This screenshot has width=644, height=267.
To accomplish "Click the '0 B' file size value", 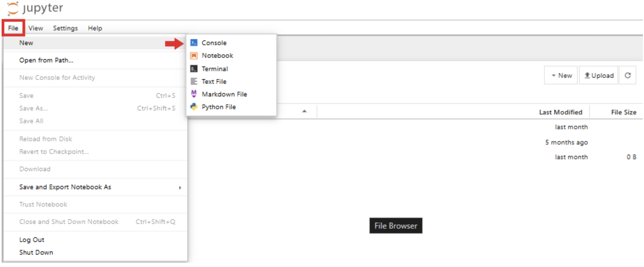I will tap(631, 157).
